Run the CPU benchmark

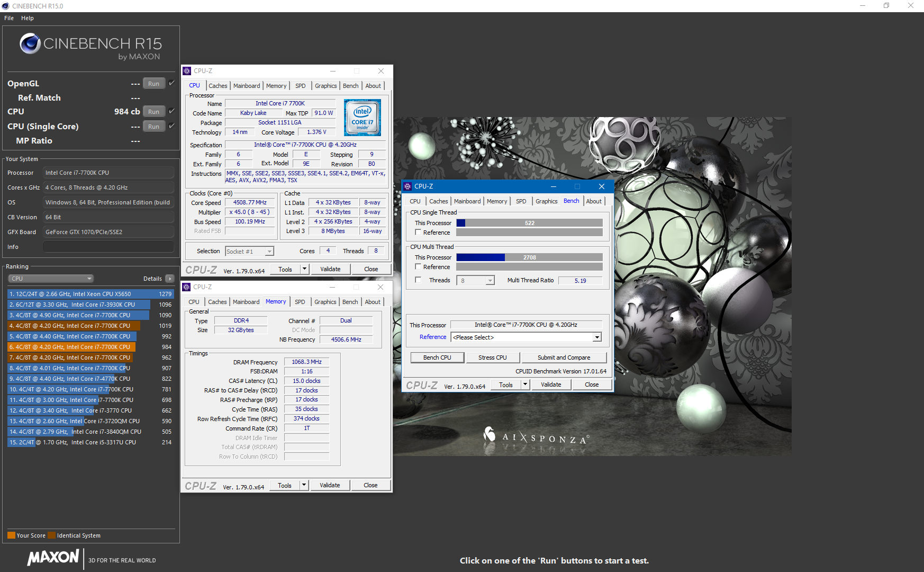[153, 112]
